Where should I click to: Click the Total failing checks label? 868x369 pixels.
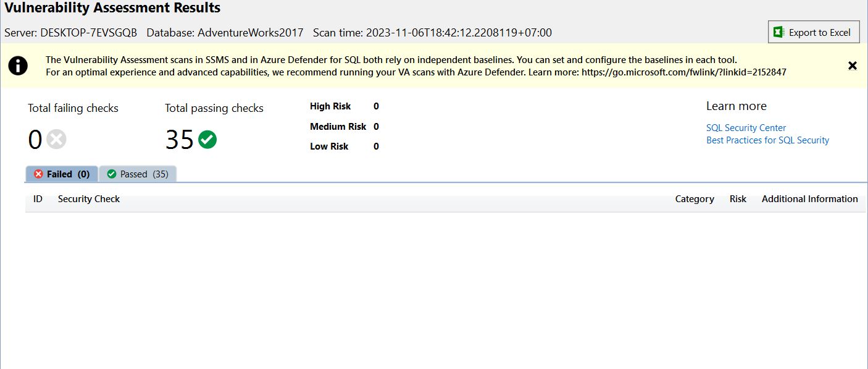click(x=73, y=108)
